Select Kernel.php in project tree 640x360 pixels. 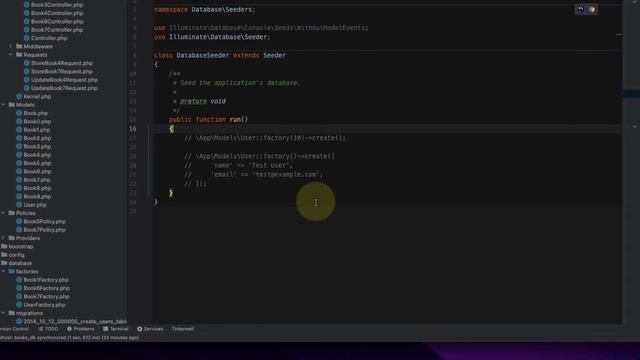point(33,96)
